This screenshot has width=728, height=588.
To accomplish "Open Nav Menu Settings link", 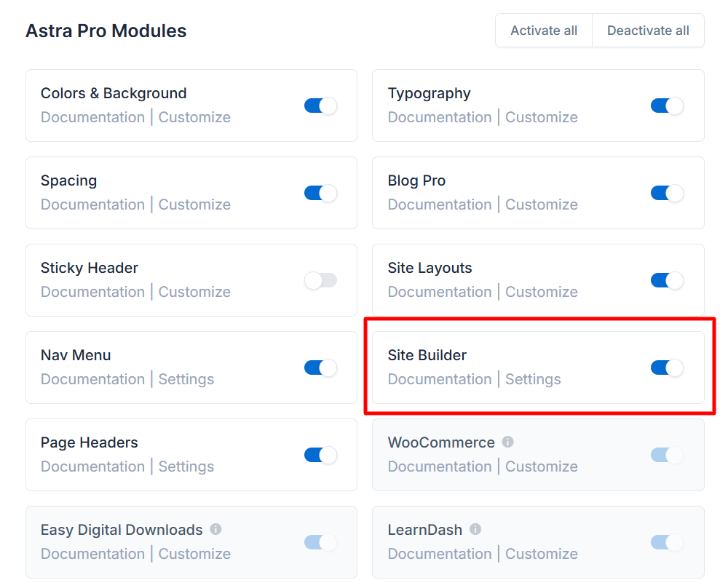I will click(x=186, y=379).
